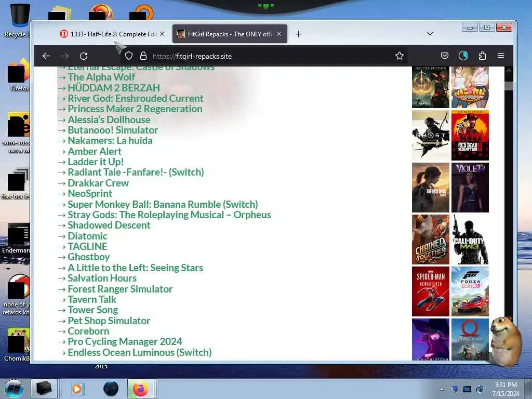Close the FitGirl Repacks tab
The height and width of the screenshot is (399, 532).
pyautogui.click(x=279, y=34)
